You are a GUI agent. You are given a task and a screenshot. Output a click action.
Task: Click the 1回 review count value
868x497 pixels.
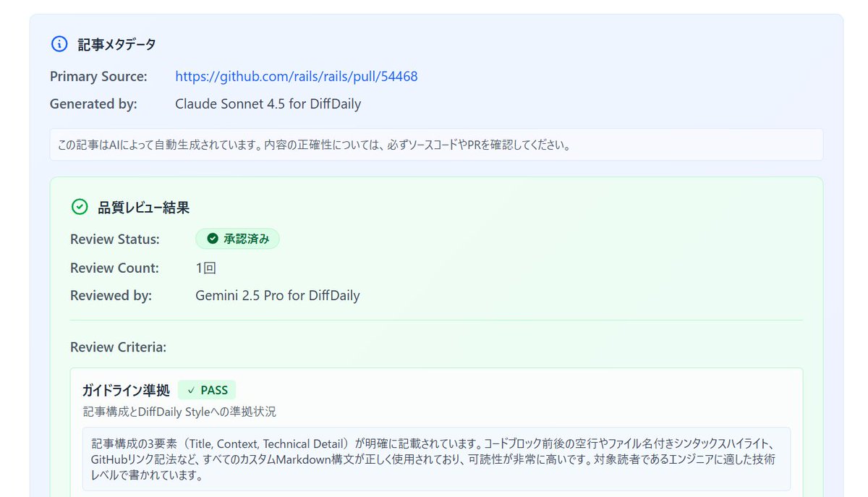[205, 268]
